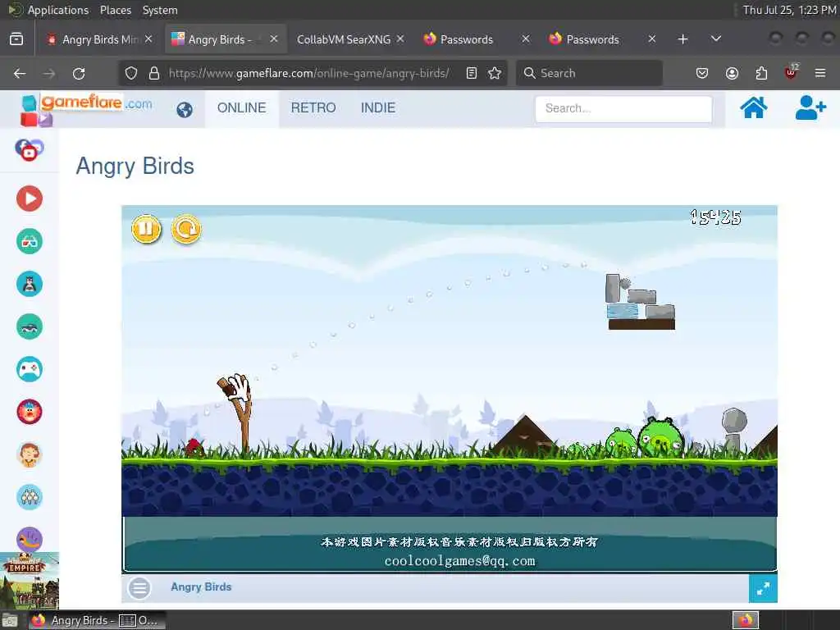The image size is (840, 630).
Task: Click the coolcoolgames@qq.com text
Action: (459, 561)
